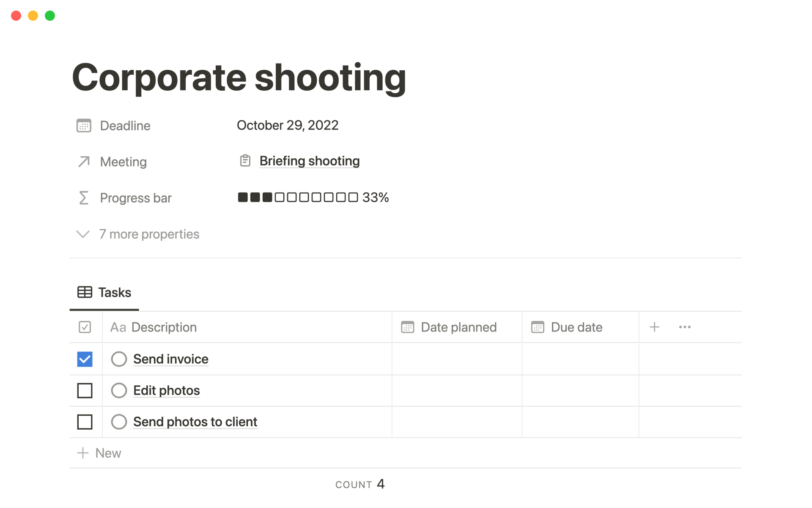812x508 pixels.
Task: Click the Date planned column calendar icon
Action: [407, 327]
